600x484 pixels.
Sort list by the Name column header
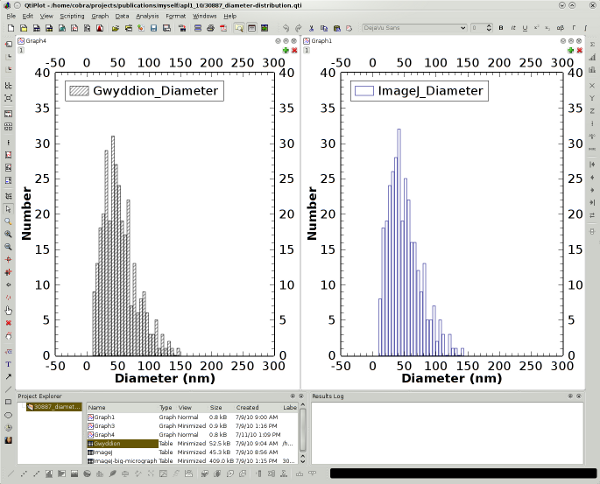pyautogui.click(x=122, y=407)
